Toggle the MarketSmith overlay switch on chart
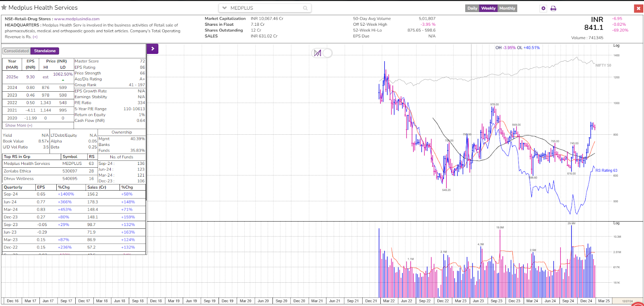Screen dimensions: 644x306 tap(322, 53)
